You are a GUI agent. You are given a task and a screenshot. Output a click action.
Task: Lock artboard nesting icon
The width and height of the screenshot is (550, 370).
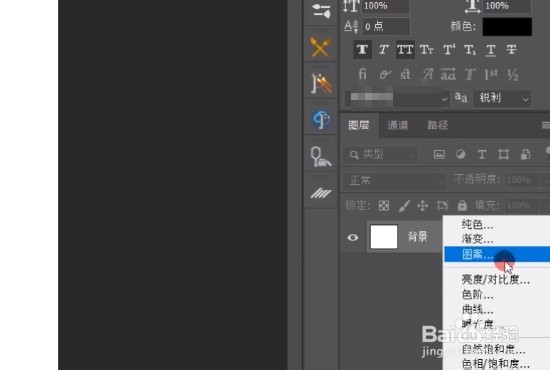click(x=442, y=206)
